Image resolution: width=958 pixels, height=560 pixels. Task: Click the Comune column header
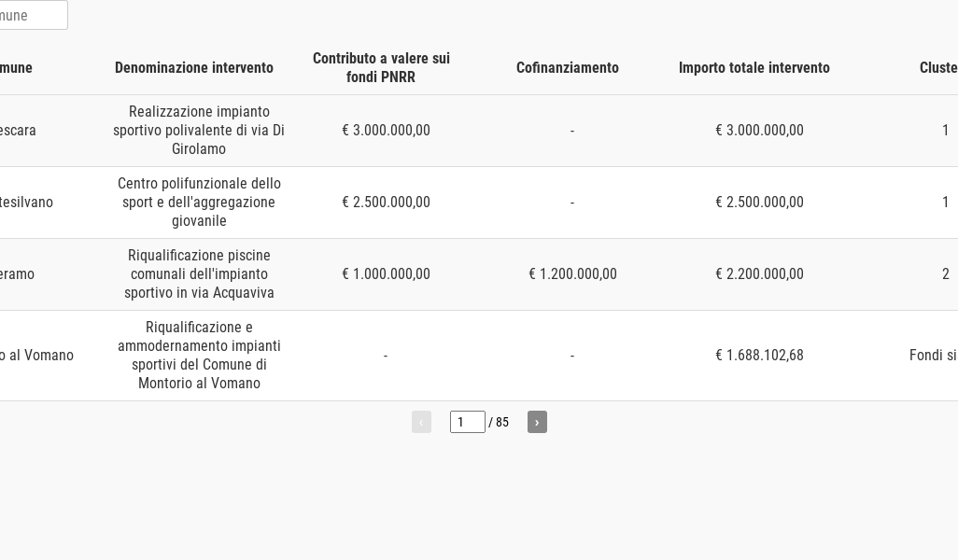[x=17, y=68]
